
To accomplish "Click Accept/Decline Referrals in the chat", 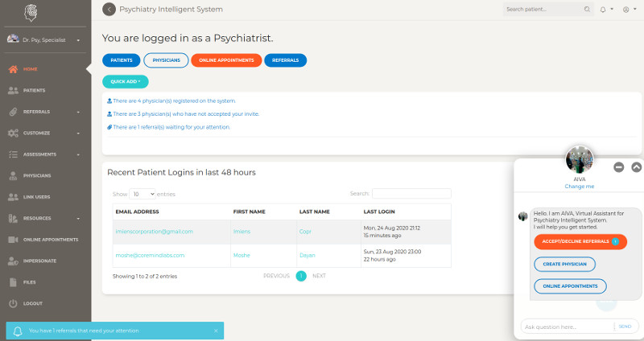I will pyautogui.click(x=576, y=241).
